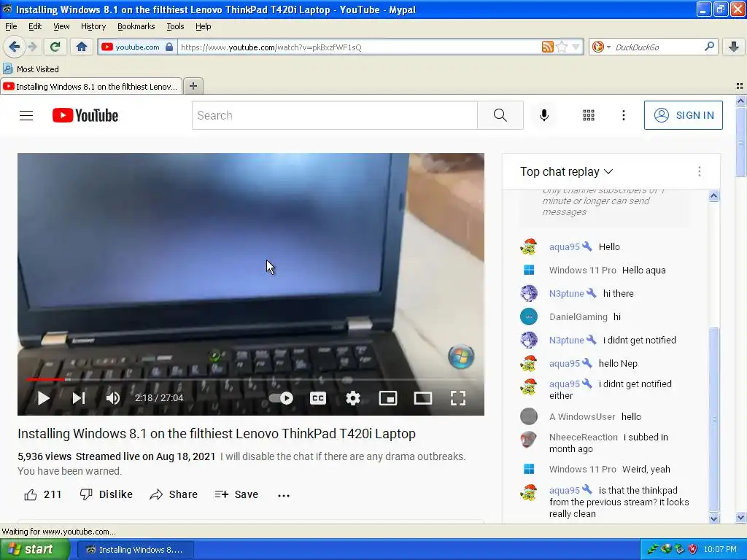
Task: Click in the YouTube Search field
Action: click(x=335, y=115)
